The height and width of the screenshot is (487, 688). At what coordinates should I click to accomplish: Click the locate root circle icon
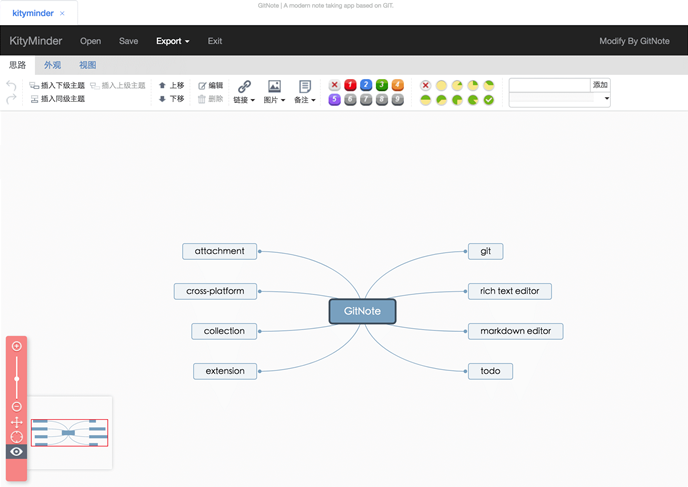(x=17, y=437)
